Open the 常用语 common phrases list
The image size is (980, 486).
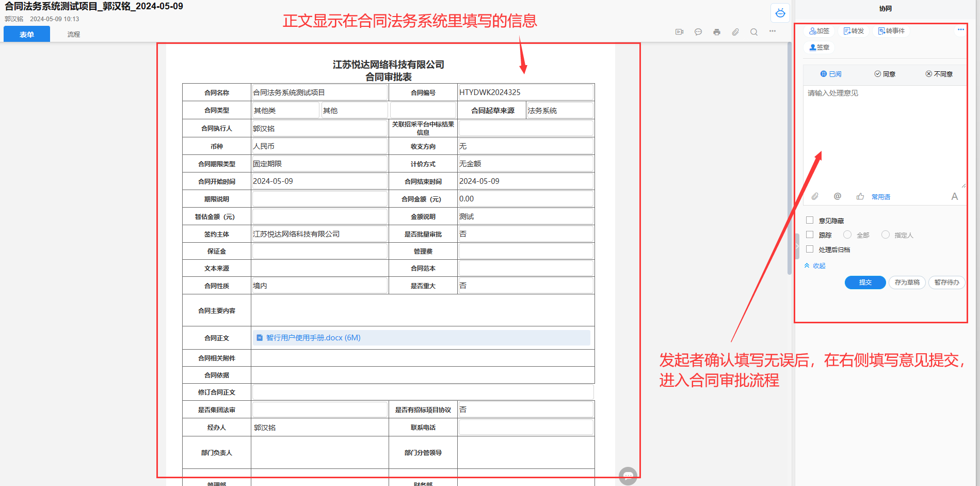(x=880, y=197)
